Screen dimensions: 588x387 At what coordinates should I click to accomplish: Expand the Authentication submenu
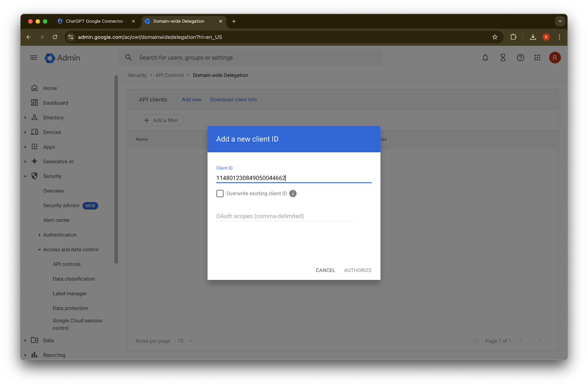40,235
